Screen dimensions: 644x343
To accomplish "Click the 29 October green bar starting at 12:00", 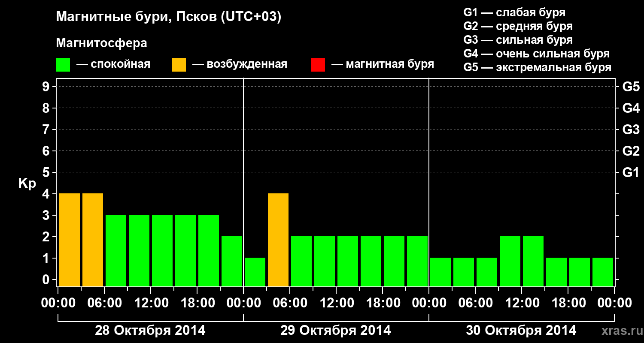I will coord(348,261).
